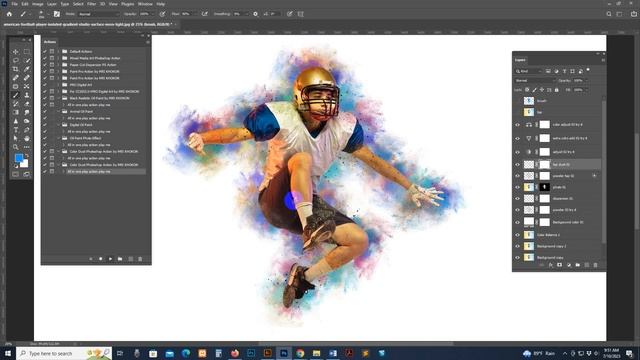640x360 pixels.
Task: Open brush Mode dropdown in options bar
Action: [x=99, y=14]
